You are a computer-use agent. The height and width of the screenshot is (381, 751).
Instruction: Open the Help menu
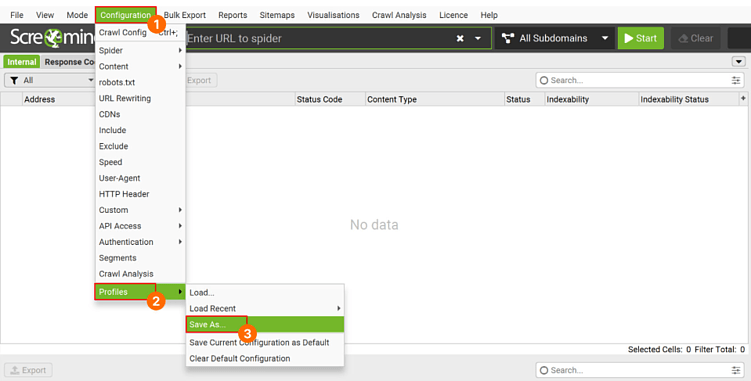489,15
